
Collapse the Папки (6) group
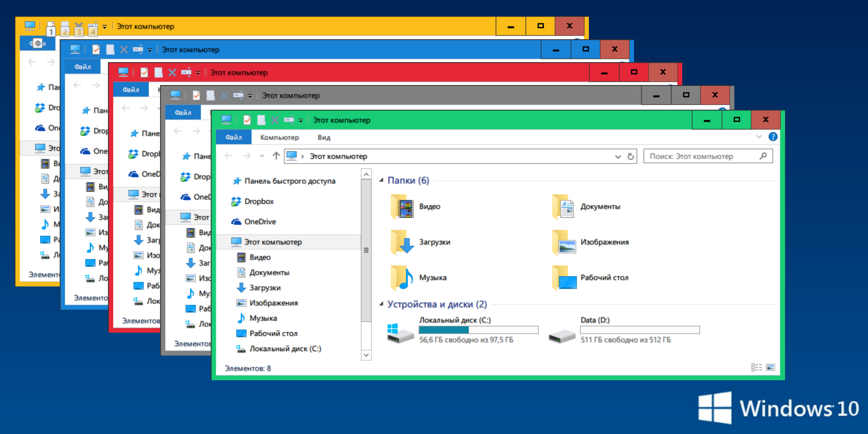(381, 180)
